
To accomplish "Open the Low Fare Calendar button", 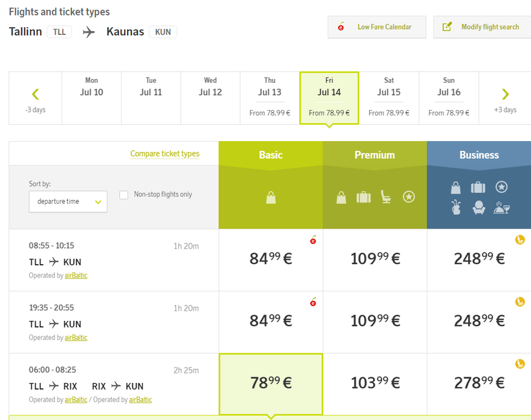I will tap(377, 27).
